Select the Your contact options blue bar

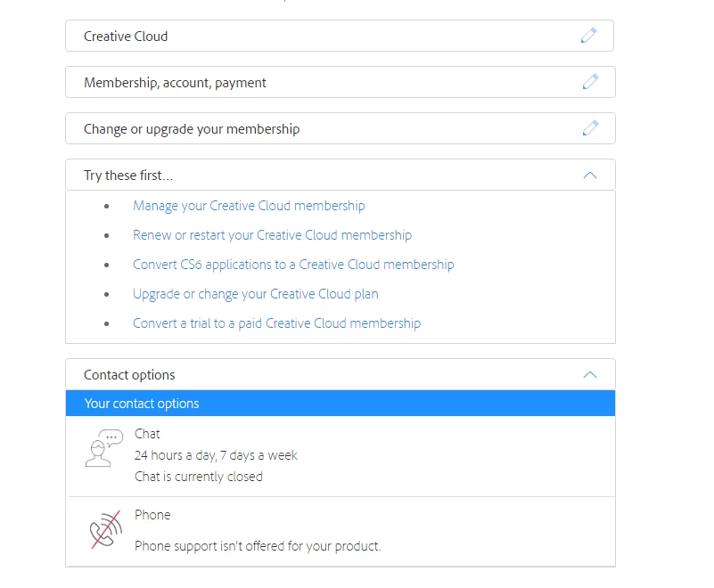point(340,404)
